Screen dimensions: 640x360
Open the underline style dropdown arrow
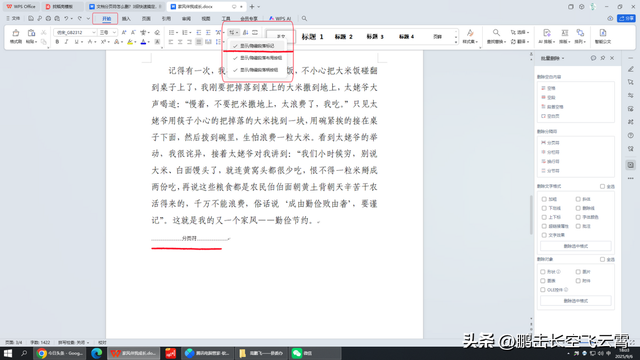tap(81, 42)
